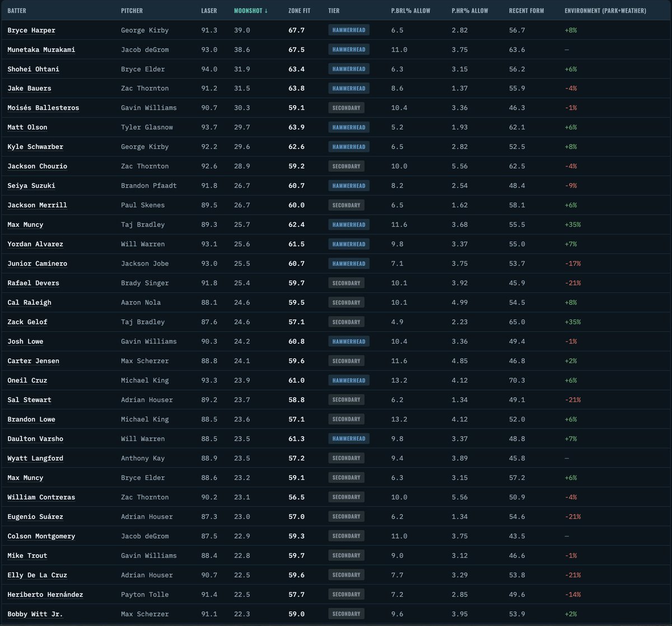This screenshot has height=626, width=672.
Task: Select pitcher Payton Tolle cell
Action: [x=144, y=595]
